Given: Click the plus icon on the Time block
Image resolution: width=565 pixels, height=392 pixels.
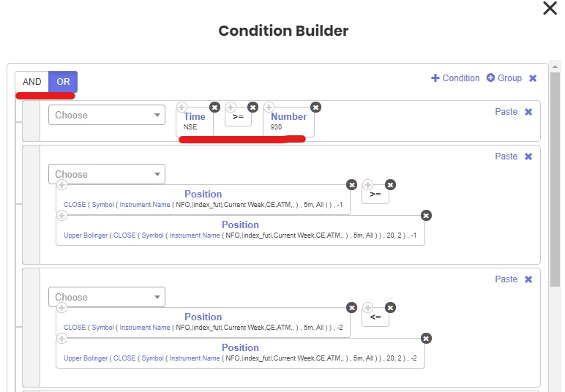Looking at the screenshot, I should (x=182, y=108).
